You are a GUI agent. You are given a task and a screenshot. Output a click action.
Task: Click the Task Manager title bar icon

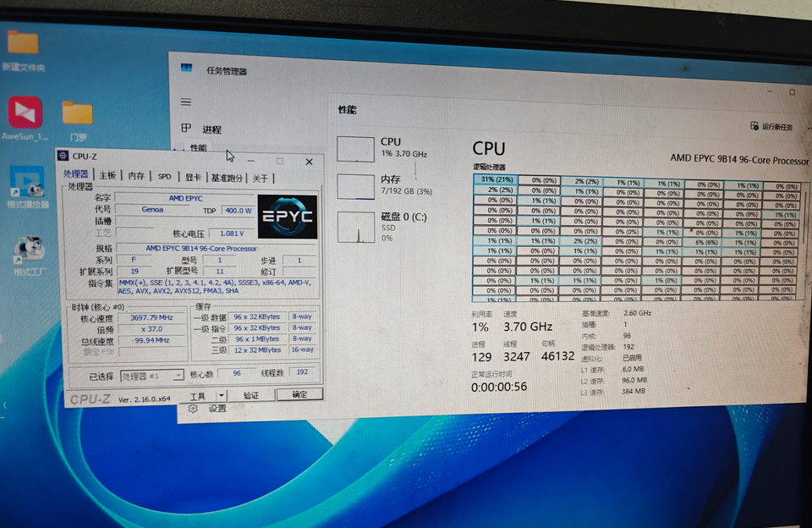click(x=186, y=68)
